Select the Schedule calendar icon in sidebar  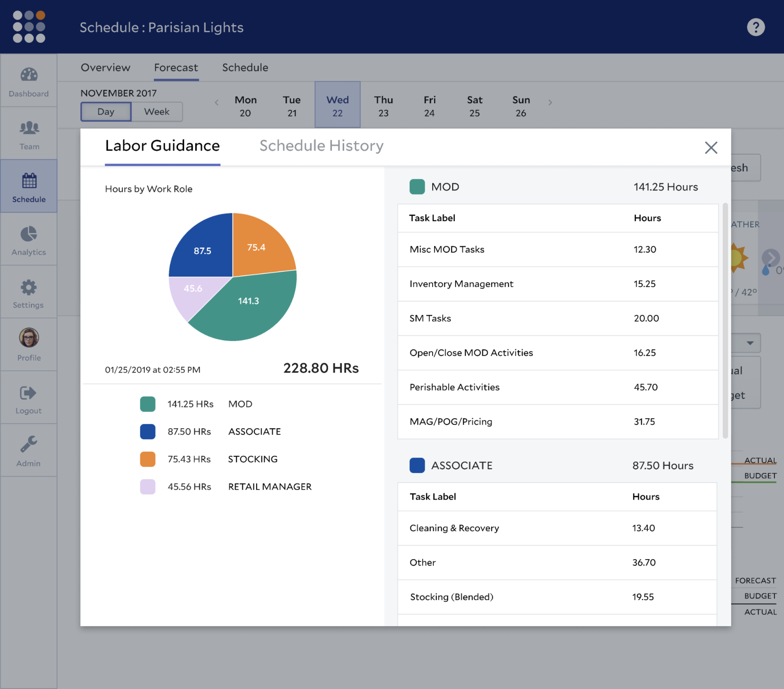(29, 181)
